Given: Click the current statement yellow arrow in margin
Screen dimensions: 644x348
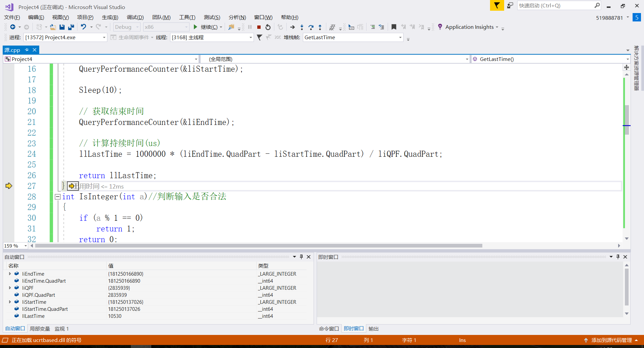Looking at the screenshot, I should 9,186.
